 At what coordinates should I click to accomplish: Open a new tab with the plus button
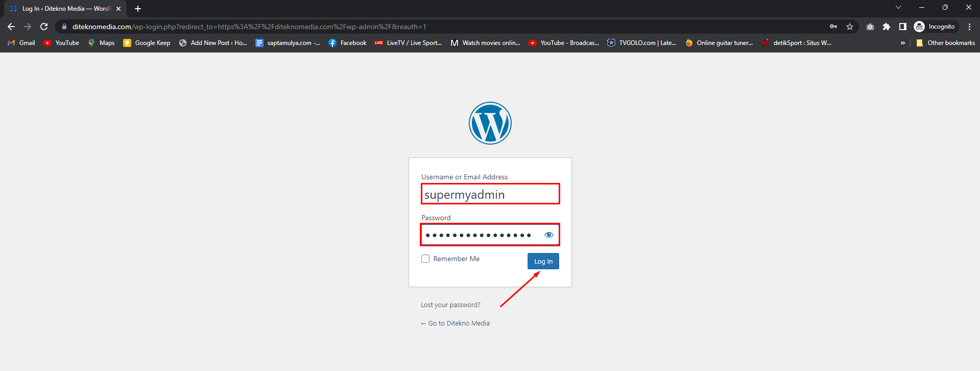(138, 9)
